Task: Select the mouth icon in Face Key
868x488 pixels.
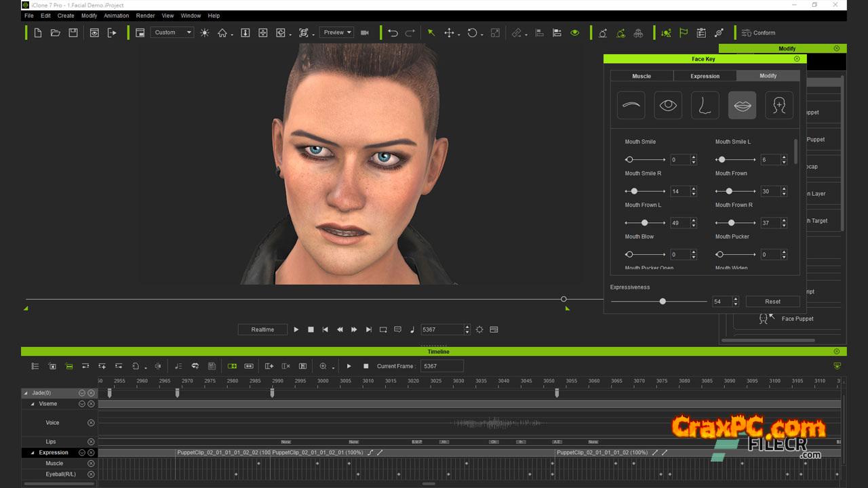Action: (742, 106)
